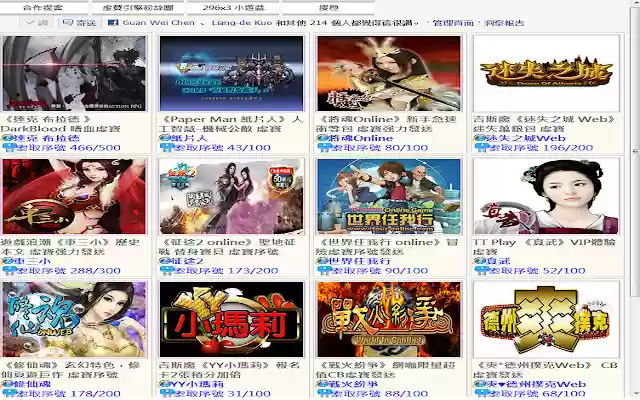
Task: Click the game icon beside 修仙魂
Action: click(7, 384)
